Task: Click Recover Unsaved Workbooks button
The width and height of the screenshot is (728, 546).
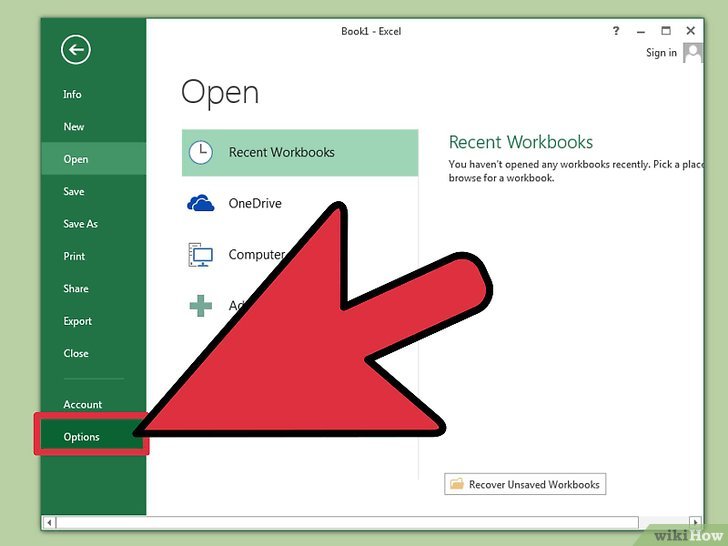Action: 525,484
